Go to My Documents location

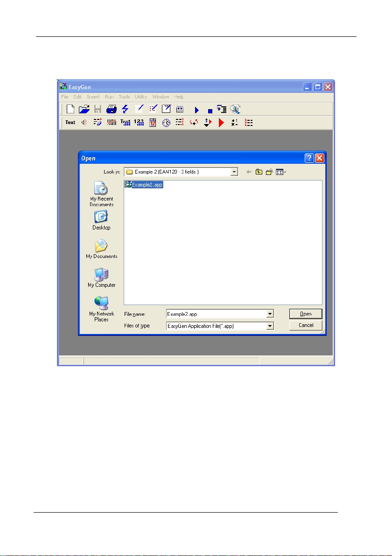point(101,249)
